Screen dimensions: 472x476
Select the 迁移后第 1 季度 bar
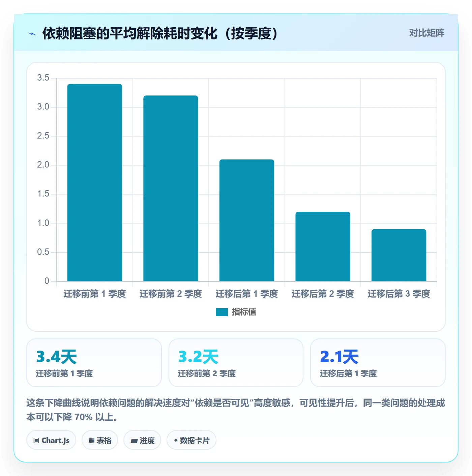click(x=247, y=220)
